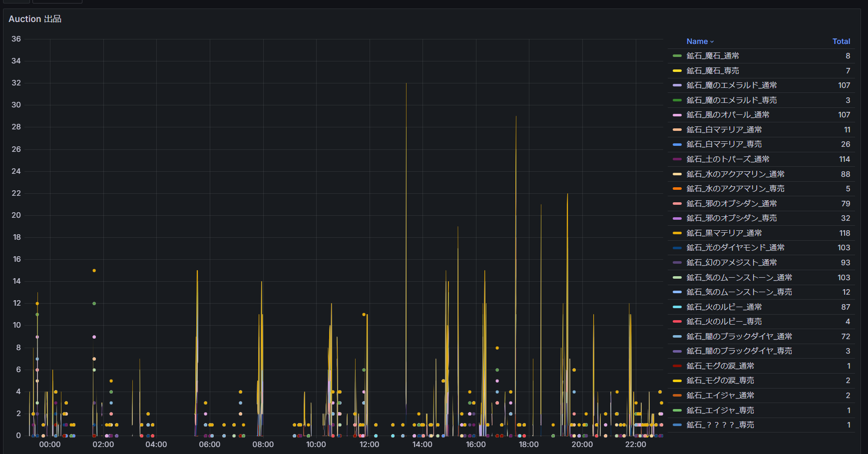Click the Name legend column header

697,41
